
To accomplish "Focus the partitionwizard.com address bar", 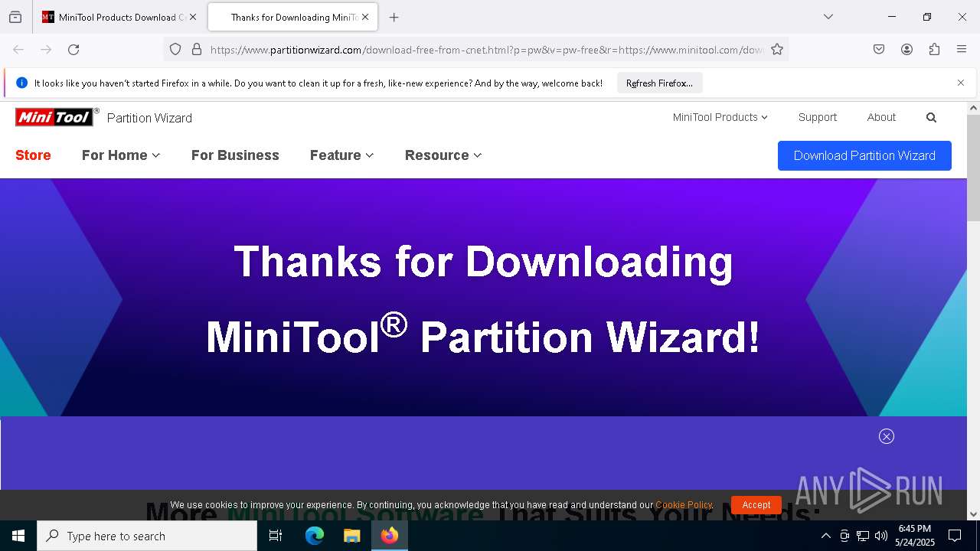I will tap(486, 50).
